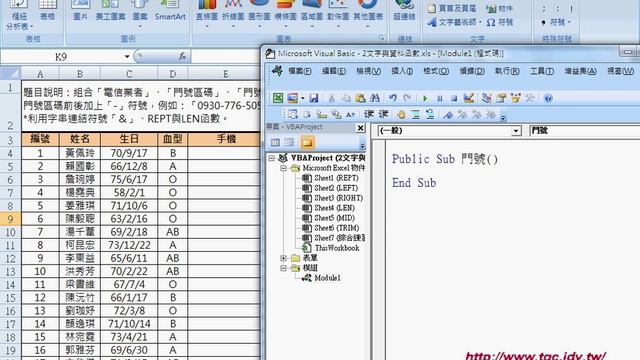
Task: Open the 檢視(V) menu in VBA editor
Action: click(369, 71)
